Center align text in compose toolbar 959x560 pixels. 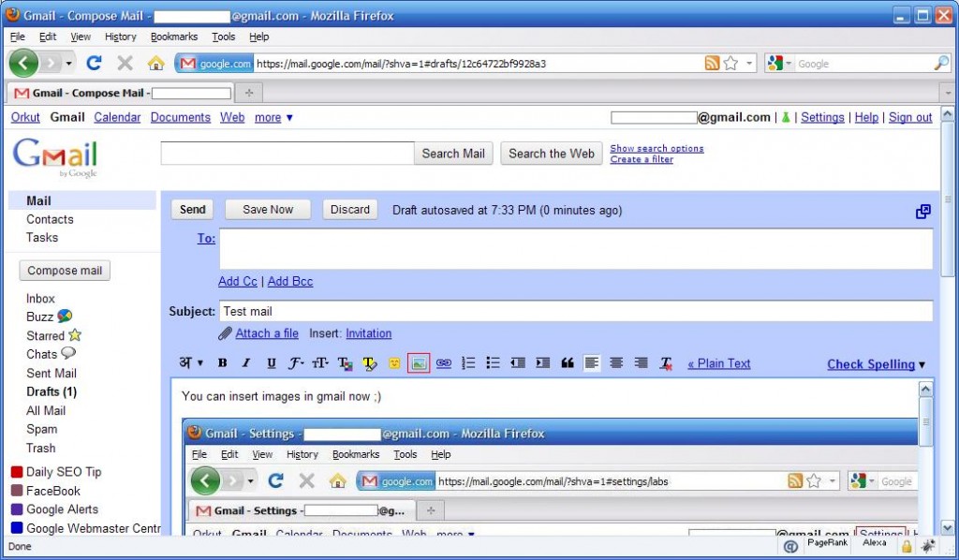(x=616, y=363)
